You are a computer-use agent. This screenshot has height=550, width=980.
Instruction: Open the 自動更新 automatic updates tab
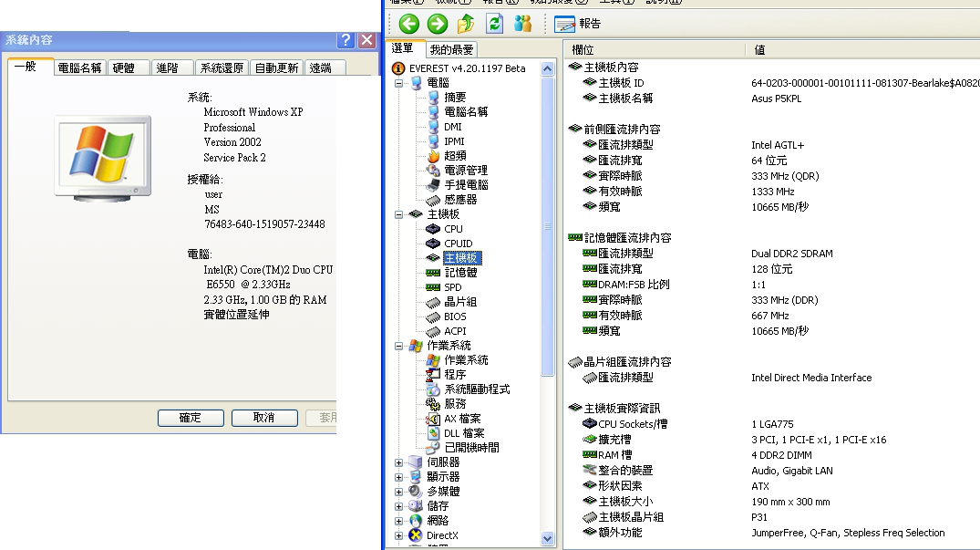[x=277, y=68]
